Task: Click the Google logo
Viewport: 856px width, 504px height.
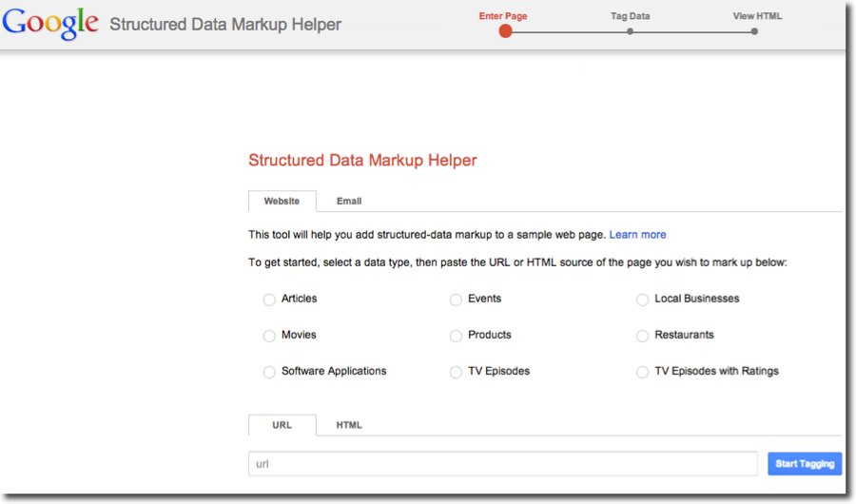Action: (x=50, y=24)
